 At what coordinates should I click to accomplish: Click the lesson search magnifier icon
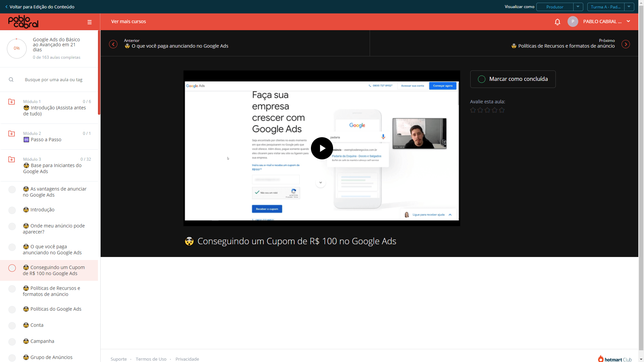(x=11, y=80)
